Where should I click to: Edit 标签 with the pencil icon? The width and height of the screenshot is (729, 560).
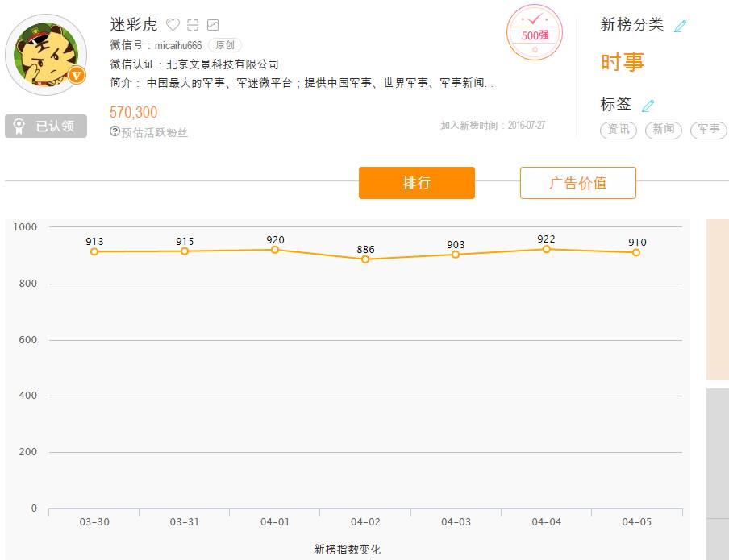648,106
